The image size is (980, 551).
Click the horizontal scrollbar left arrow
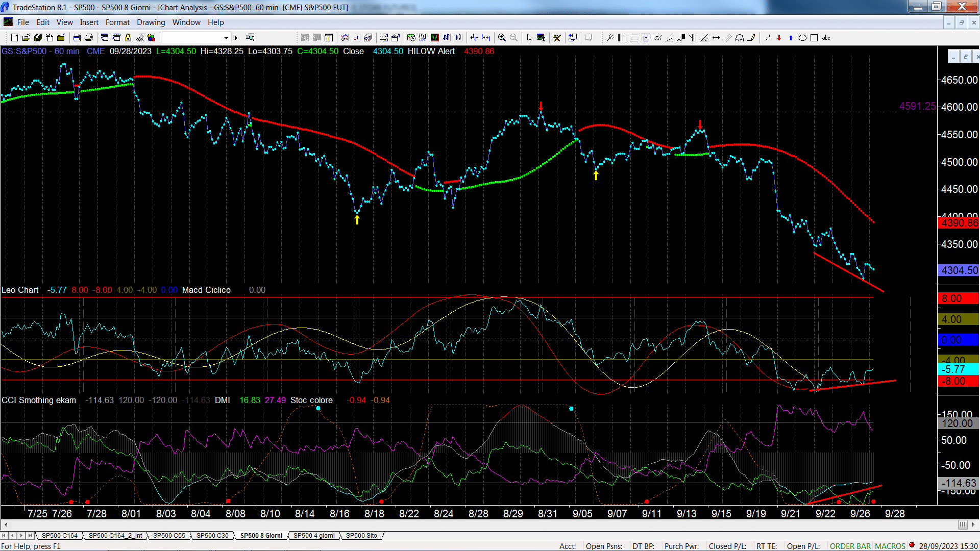(x=6, y=524)
